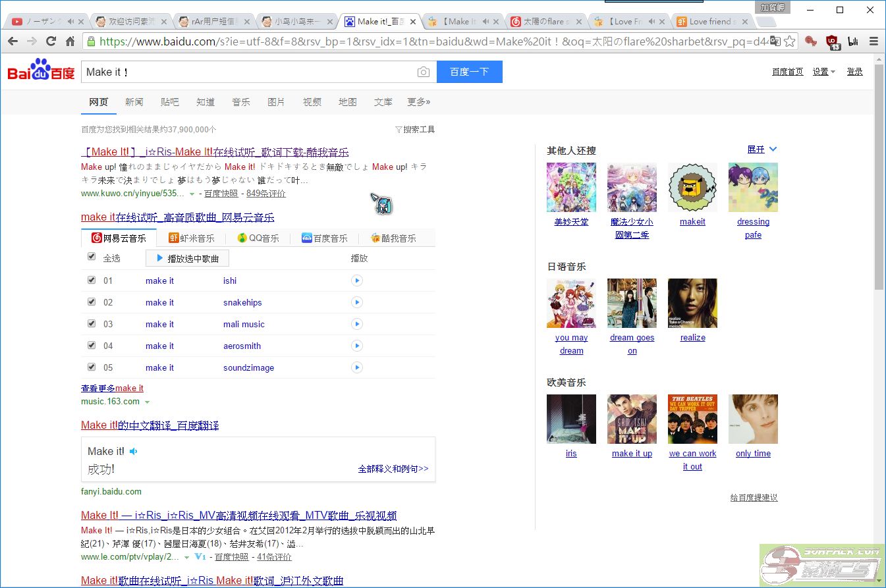Play song 04 by aerosmith
This screenshot has height=588, width=886.
pos(357,346)
